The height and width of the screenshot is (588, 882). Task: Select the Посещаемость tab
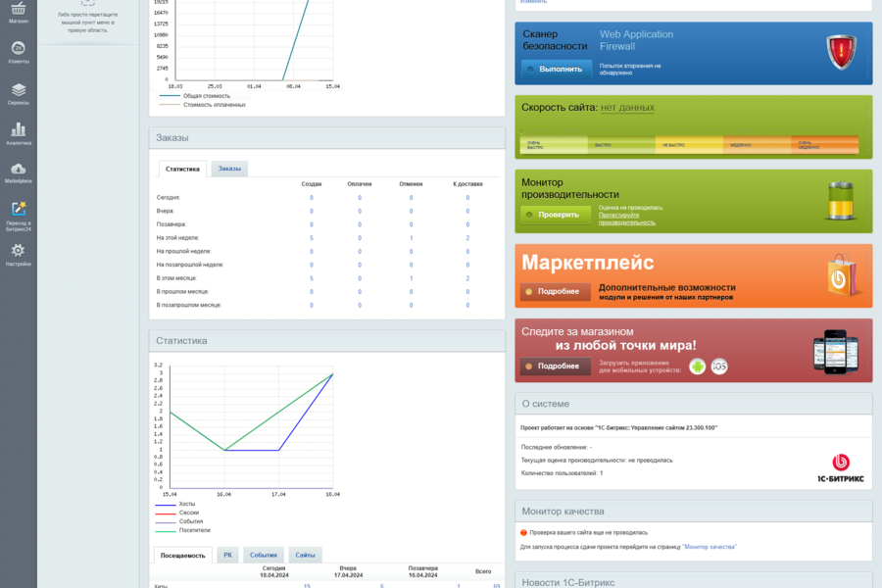coord(183,556)
